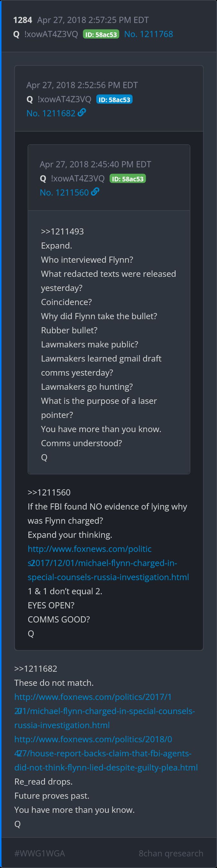Click the chain icon beside No. 1211682

click(82, 113)
